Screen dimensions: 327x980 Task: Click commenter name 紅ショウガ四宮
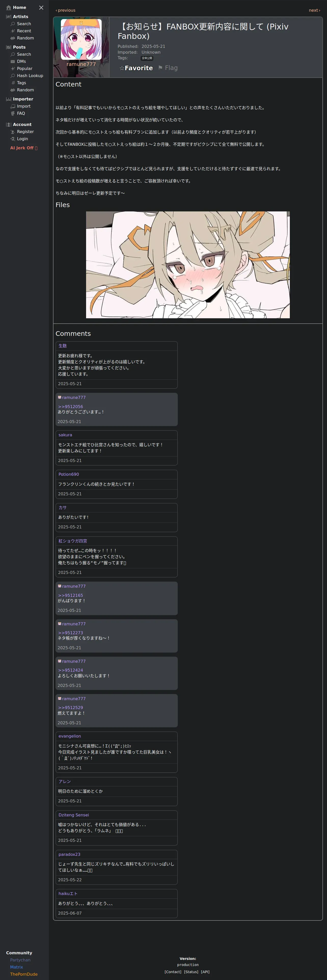tap(73, 541)
